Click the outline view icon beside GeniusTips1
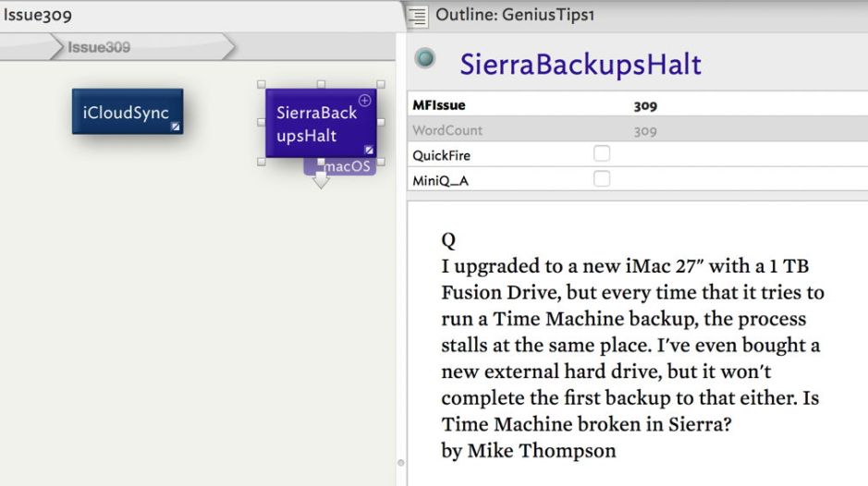Image resolution: width=868 pixels, height=486 pixels. 419,16
